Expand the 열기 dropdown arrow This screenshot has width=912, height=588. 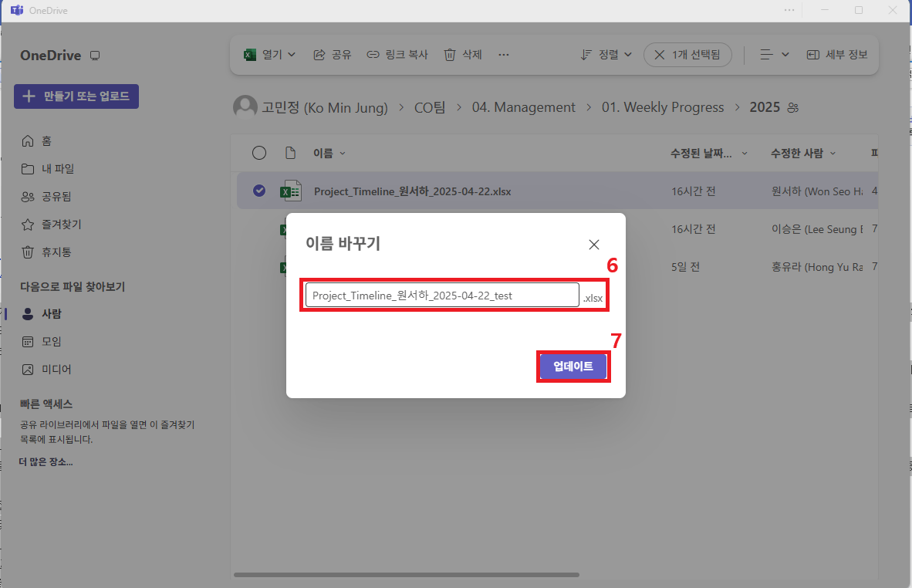(292, 55)
